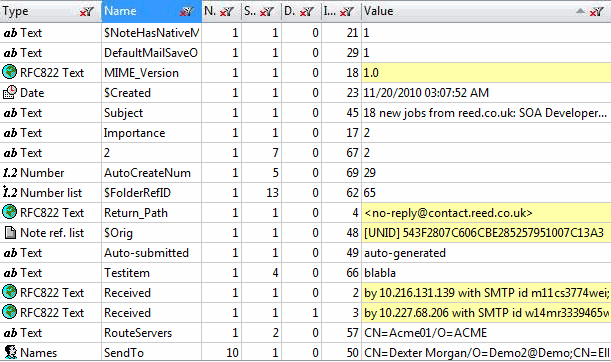Click the ab Text icon on Subject row

click(10, 113)
